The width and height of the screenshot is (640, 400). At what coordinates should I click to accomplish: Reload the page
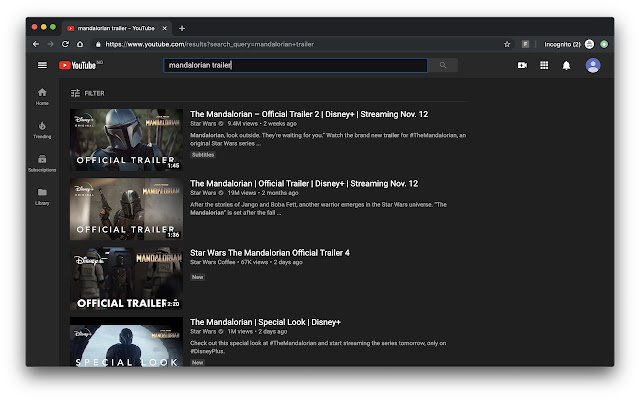65,44
